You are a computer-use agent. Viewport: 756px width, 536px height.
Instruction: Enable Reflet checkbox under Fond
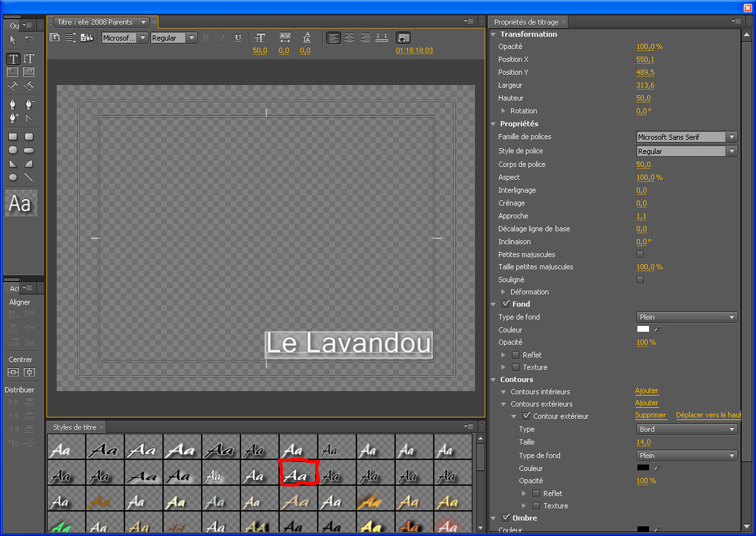[x=516, y=355]
